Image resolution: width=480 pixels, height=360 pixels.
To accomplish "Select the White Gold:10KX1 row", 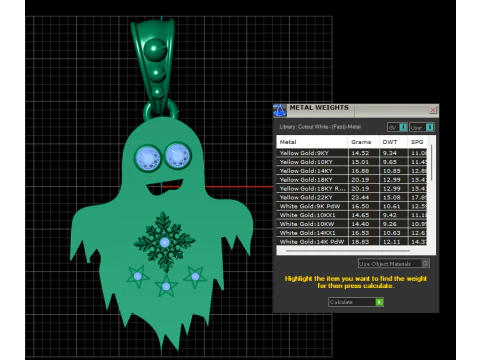I will 352,215.
